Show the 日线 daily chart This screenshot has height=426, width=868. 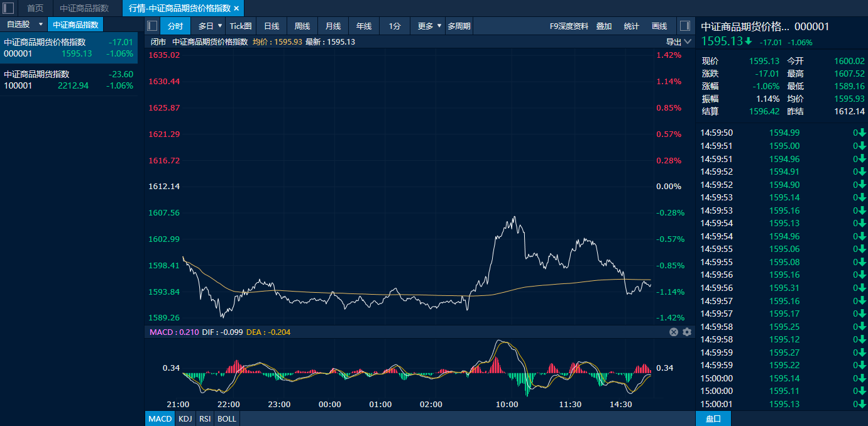click(x=272, y=26)
